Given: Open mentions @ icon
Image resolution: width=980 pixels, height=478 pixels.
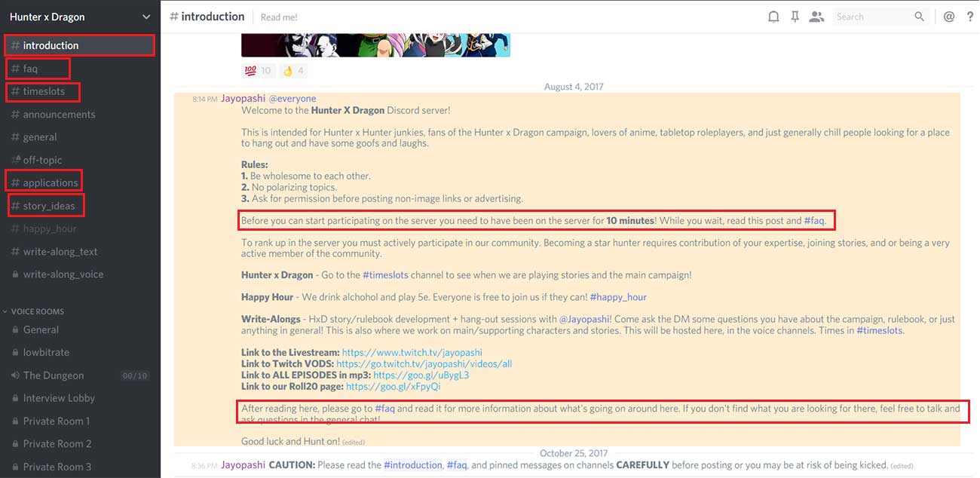Looking at the screenshot, I should tap(949, 17).
